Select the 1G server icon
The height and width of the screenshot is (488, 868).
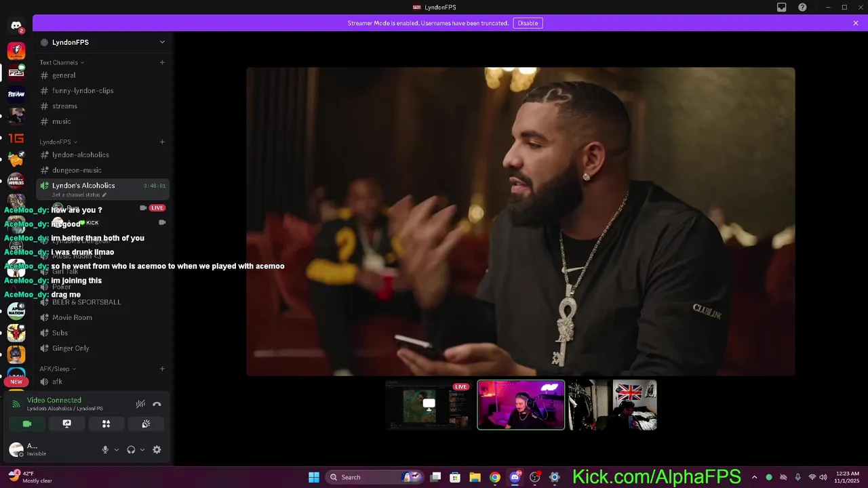click(16, 138)
